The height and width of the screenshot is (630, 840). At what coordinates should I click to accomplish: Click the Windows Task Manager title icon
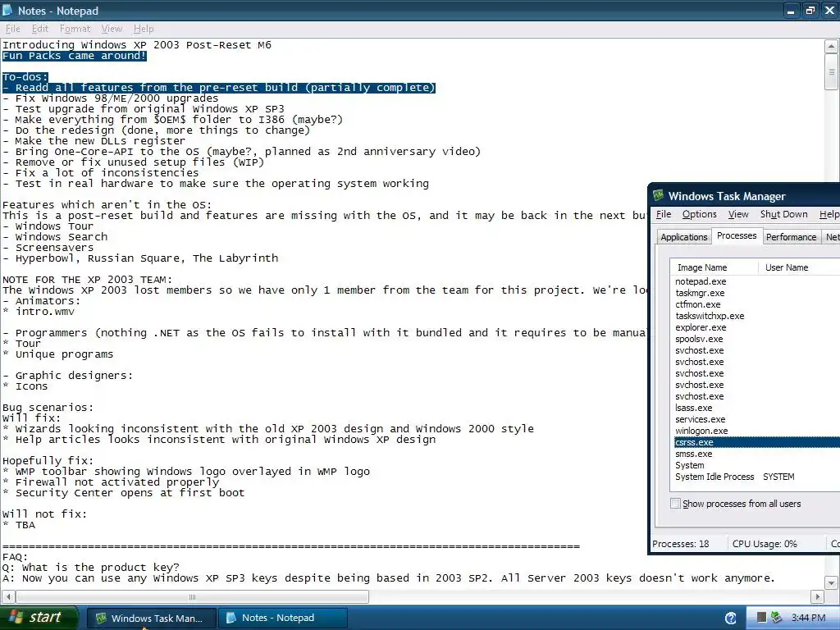pyautogui.click(x=659, y=195)
